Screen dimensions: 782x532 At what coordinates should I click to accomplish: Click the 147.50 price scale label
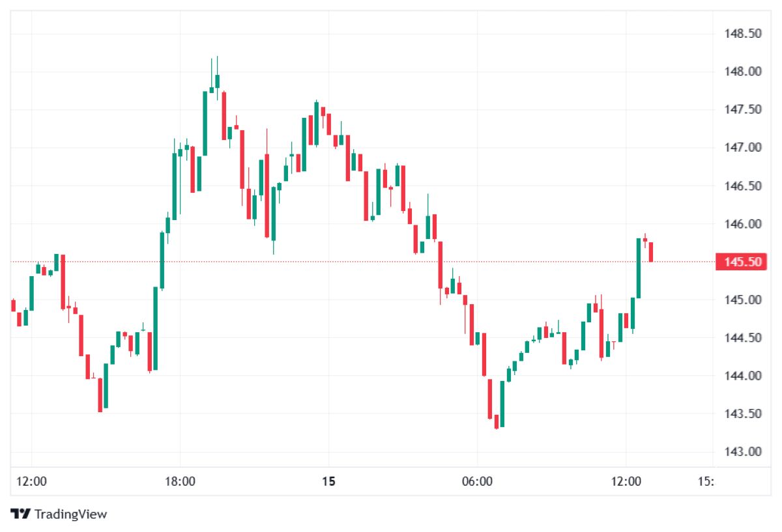coord(743,109)
